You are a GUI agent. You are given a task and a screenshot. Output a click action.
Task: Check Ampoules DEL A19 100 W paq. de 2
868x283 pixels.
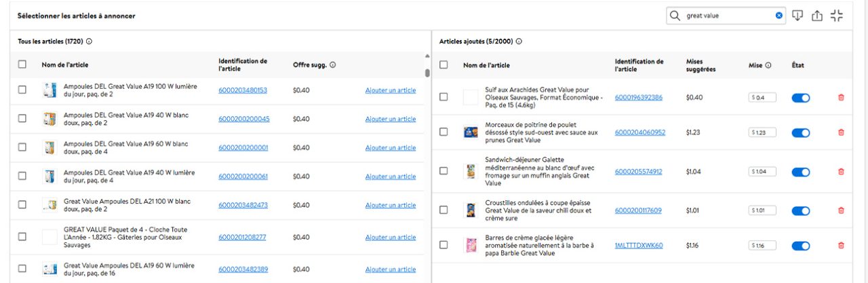(22, 90)
